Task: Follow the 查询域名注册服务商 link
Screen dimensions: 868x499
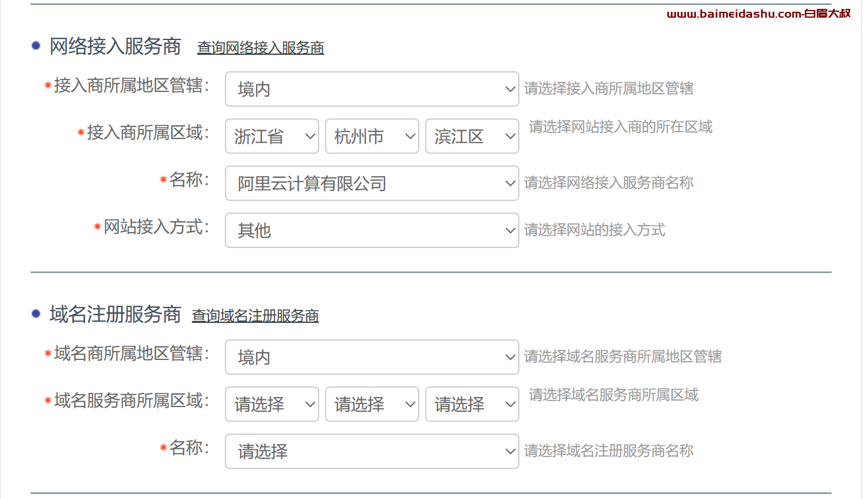Action: [256, 316]
